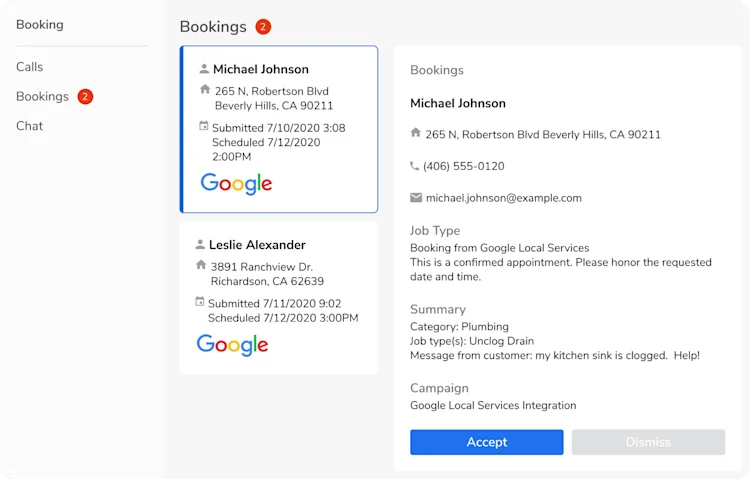The image size is (750, 479).
Task: Click the text Google Local Services Integration
Action: coord(493,405)
